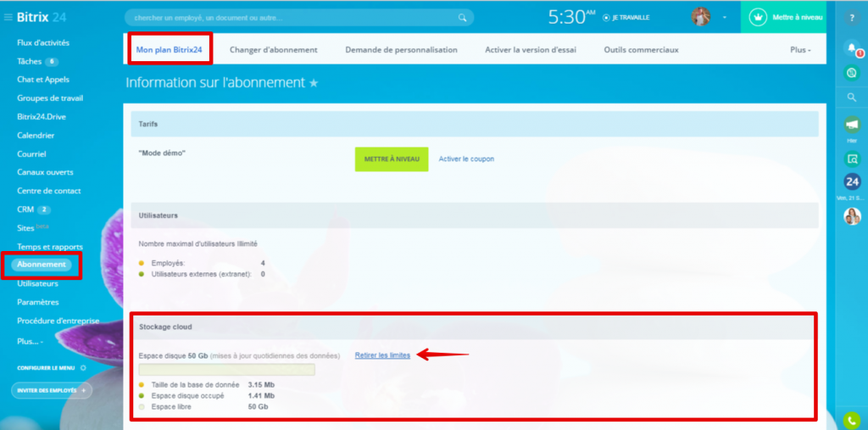
Task: Open Centre de contact
Action: pos(48,191)
